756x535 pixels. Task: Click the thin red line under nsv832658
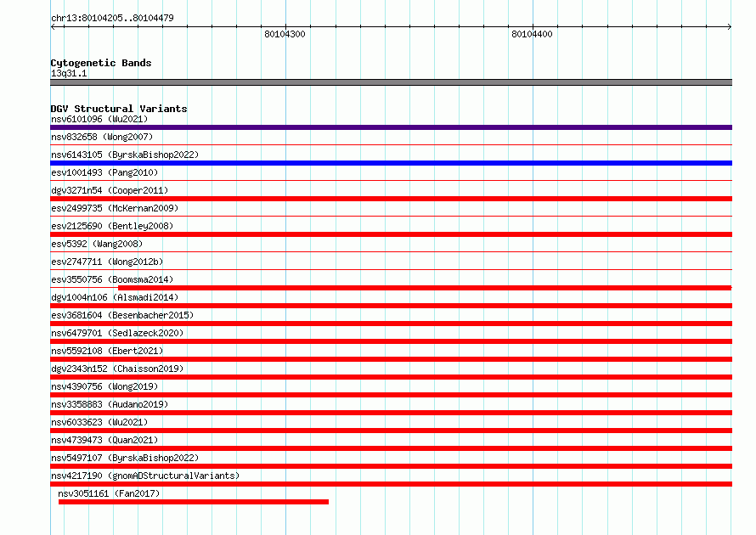[391, 144]
